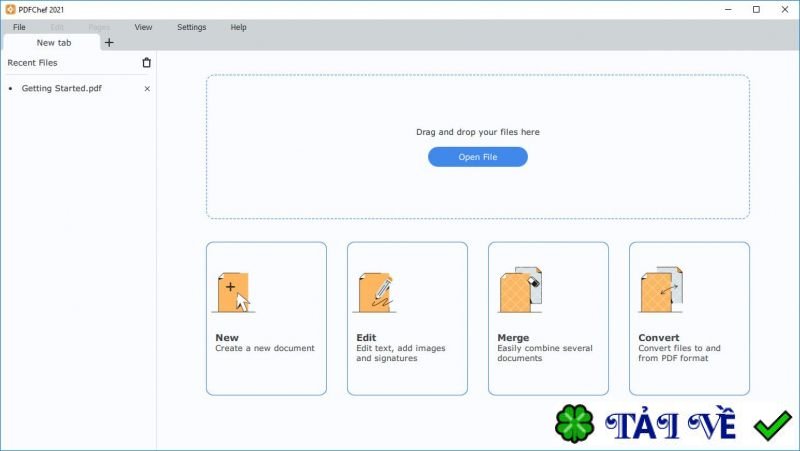Click the Convert files icon
The image size is (800, 451).
(x=661, y=289)
